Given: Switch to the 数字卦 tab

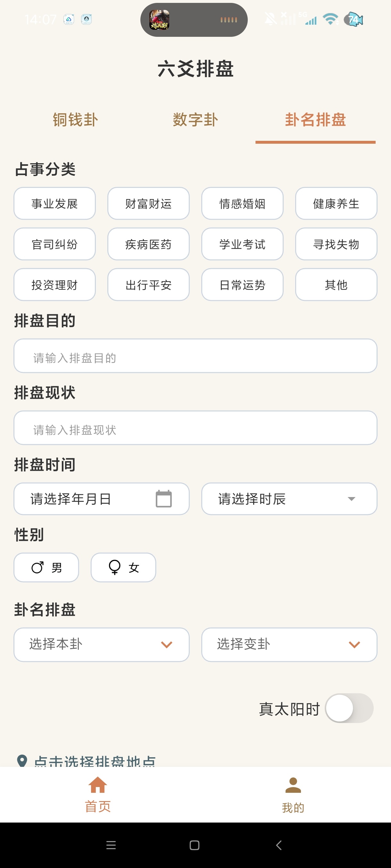Looking at the screenshot, I should 195,120.
